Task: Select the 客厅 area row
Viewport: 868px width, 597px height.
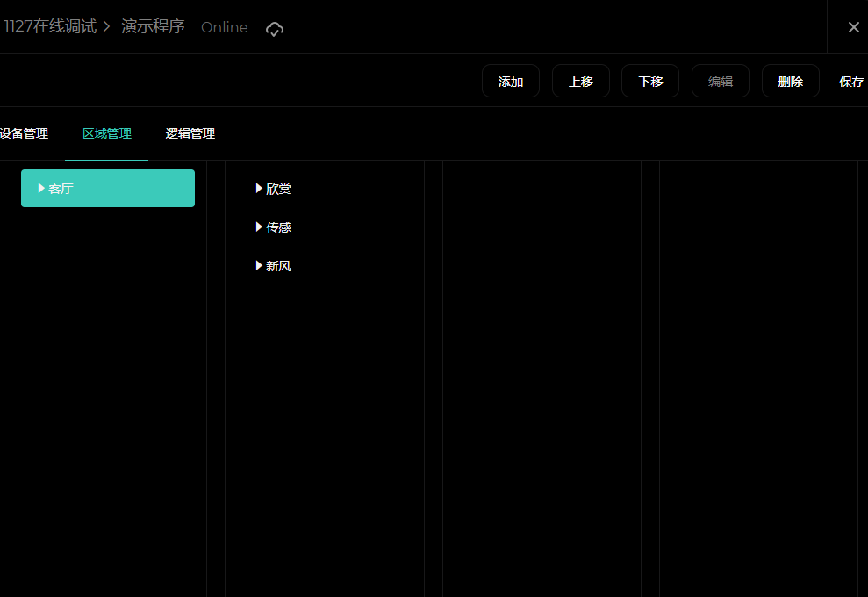Action: tap(108, 188)
